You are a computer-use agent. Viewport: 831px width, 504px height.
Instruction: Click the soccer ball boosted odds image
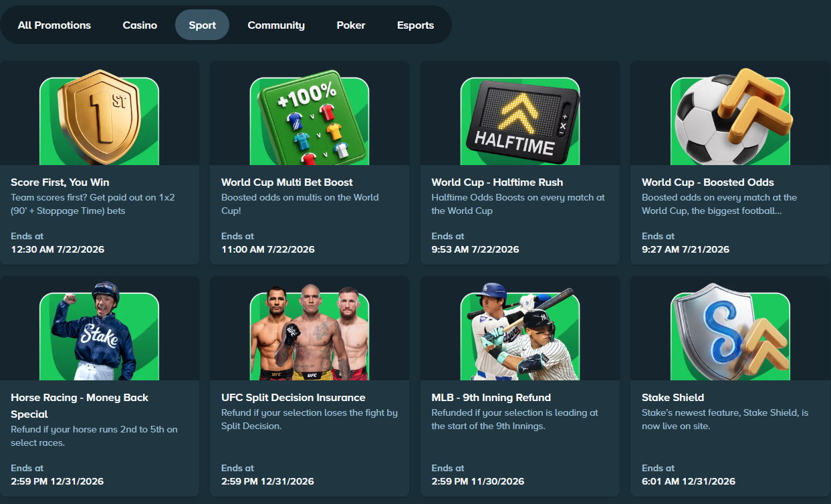click(x=730, y=117)
